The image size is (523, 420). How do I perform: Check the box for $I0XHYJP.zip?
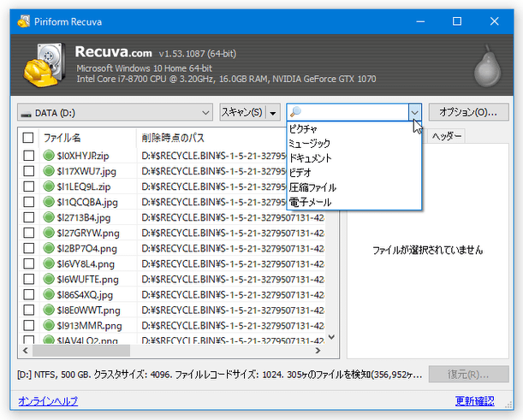click(29, 156)
